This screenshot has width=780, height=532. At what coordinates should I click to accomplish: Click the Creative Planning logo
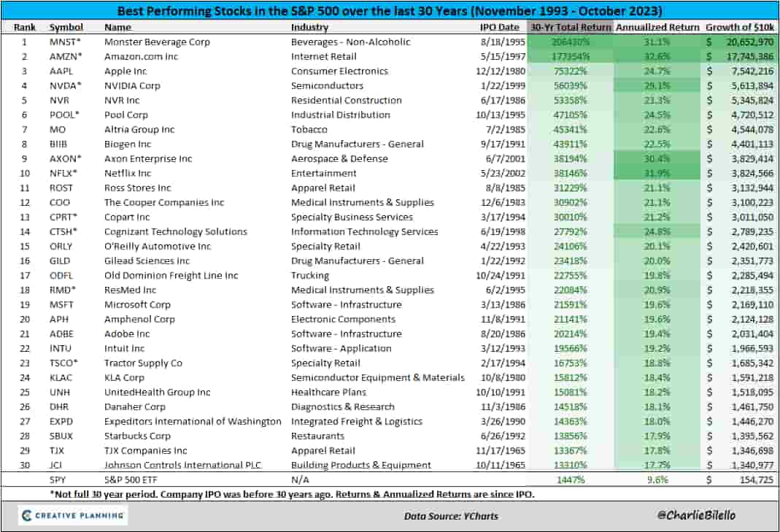[x=73, y=515]
